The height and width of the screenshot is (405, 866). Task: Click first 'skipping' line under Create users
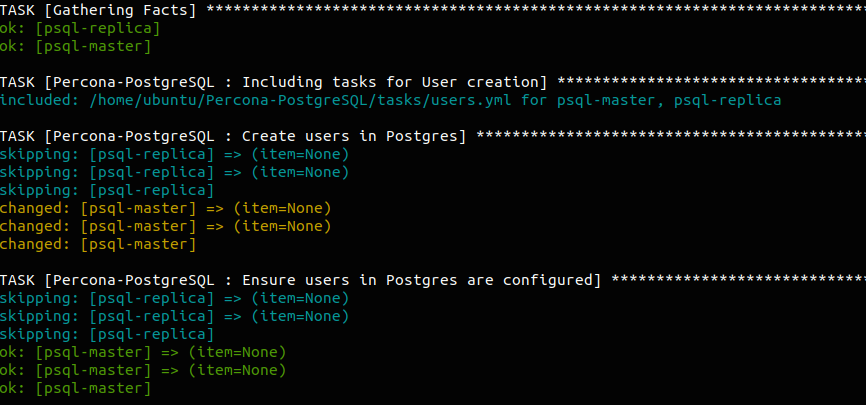175,154
